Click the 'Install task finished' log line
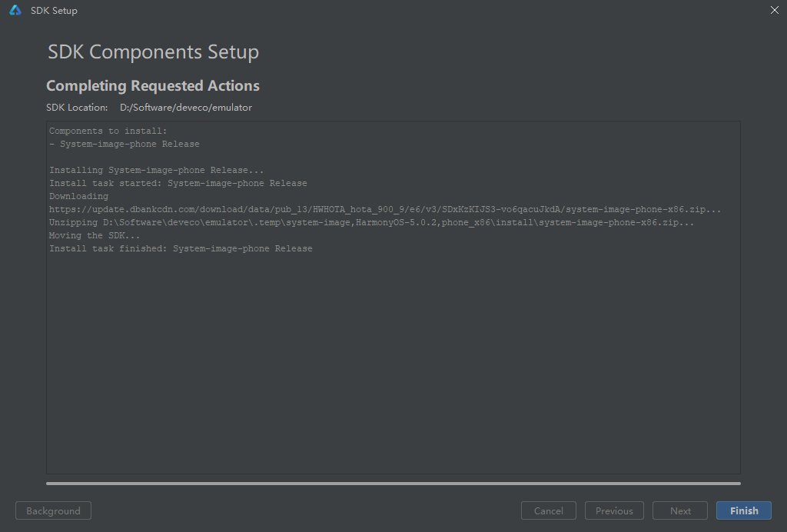787x532 pixels. click(x=181, y=248)
